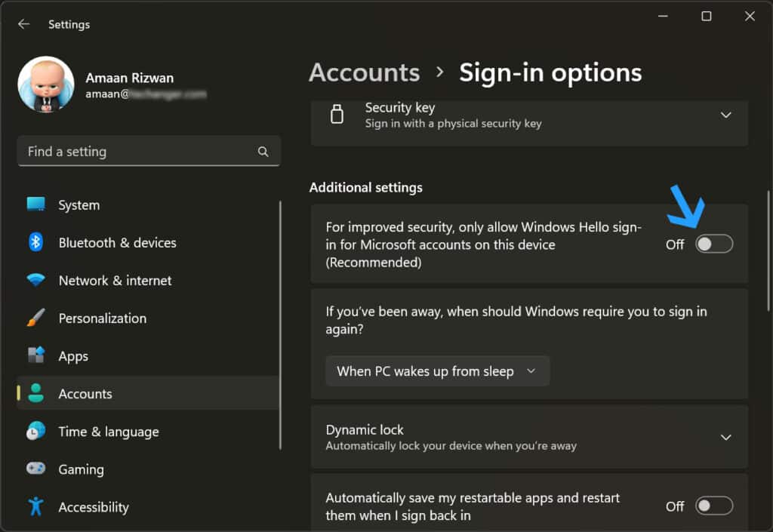The height and width of the screenshot is (532, 773).
Task: Open Time & language settings
Action: (x=108, y=431)
